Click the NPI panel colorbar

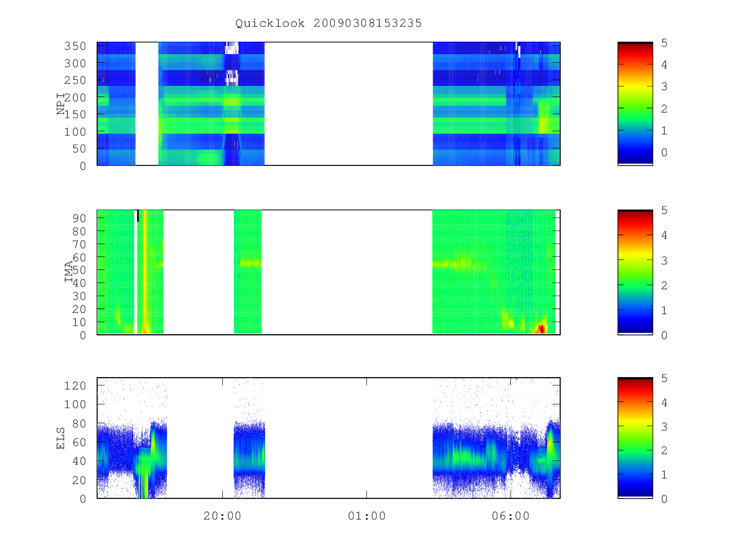[635, 104]
